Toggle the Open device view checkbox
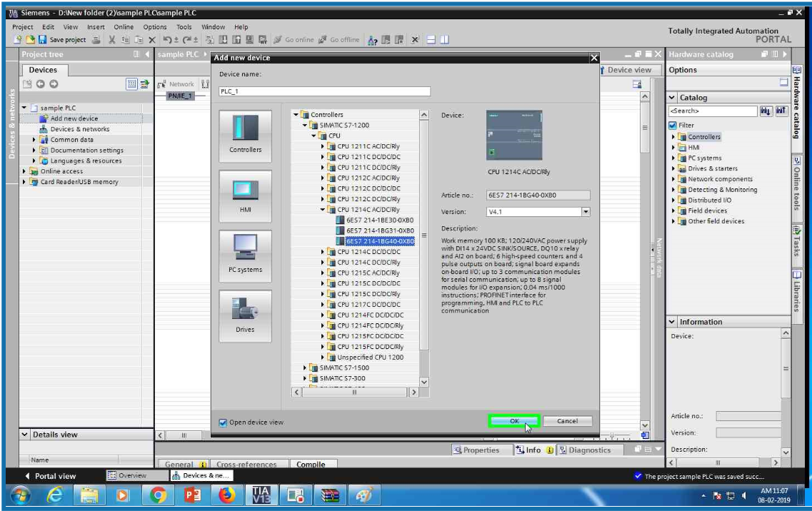Viewport: 812px width, 511px height. pyautogui.click(x=223, y=423)
